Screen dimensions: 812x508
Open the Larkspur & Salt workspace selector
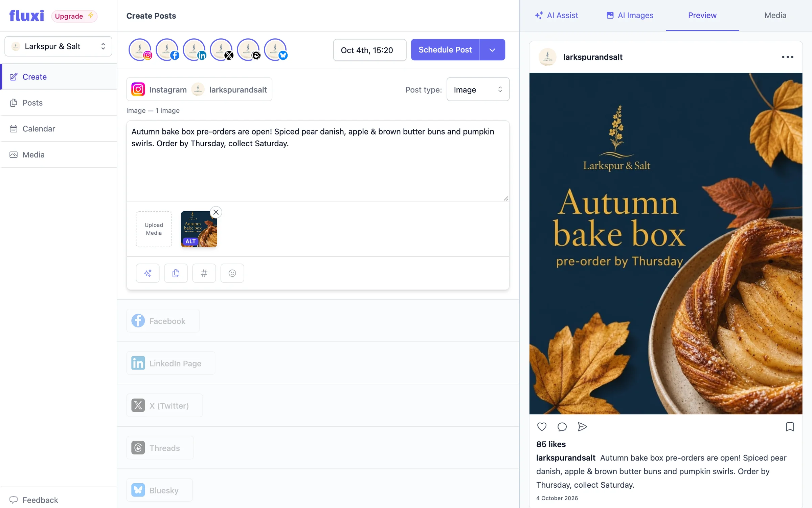[x=58, y=46]
